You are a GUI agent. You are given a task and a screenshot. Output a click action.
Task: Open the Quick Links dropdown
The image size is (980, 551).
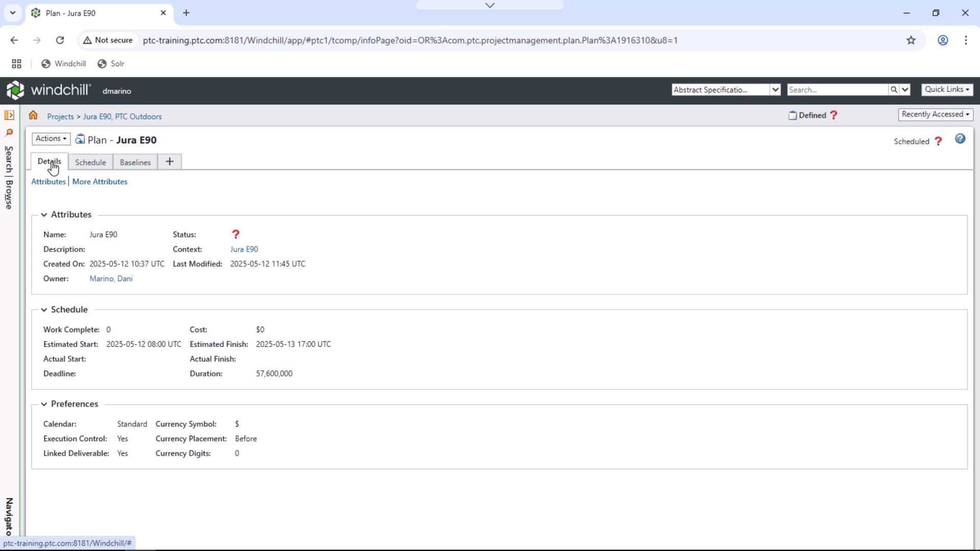[947, 90]
